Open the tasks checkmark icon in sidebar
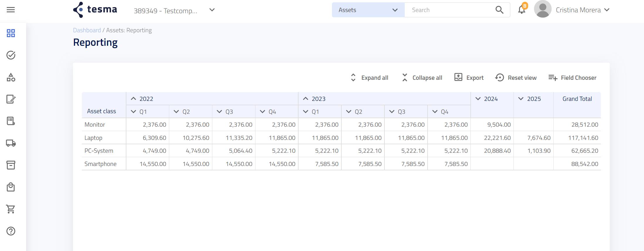The image size is (644, 251). (x=11, y=55)
